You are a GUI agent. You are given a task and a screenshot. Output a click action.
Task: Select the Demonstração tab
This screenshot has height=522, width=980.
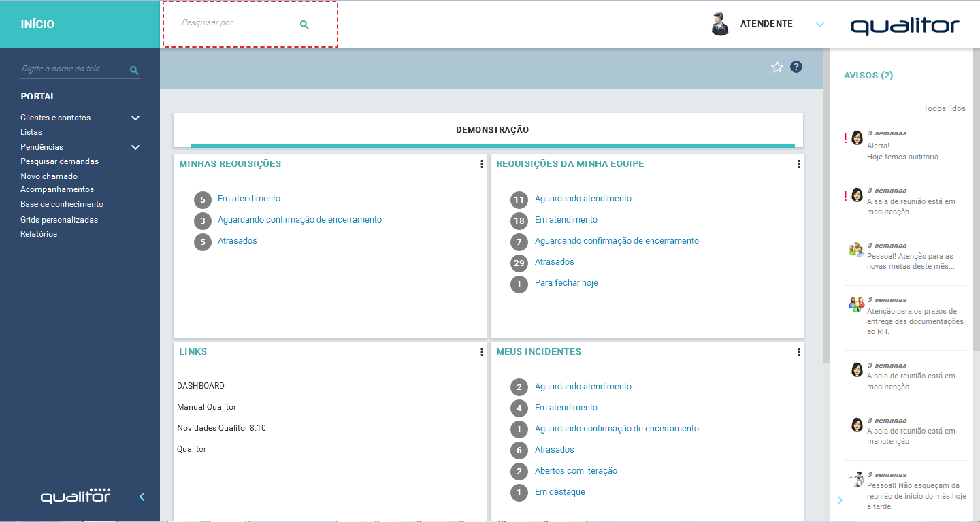point(492,130)
